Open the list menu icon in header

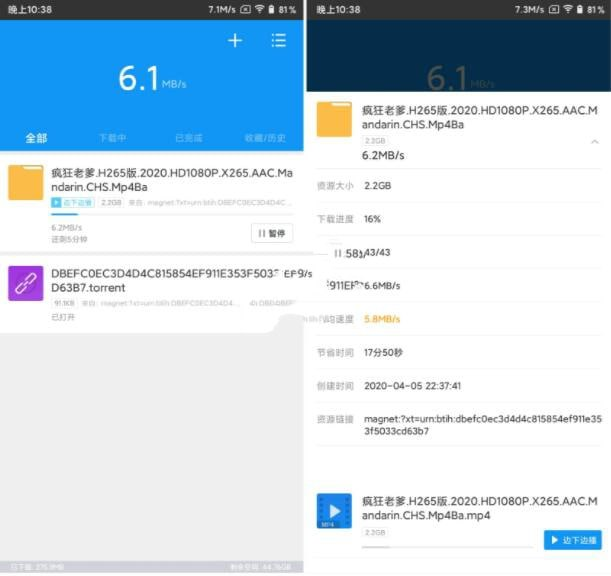click(278, 41)
